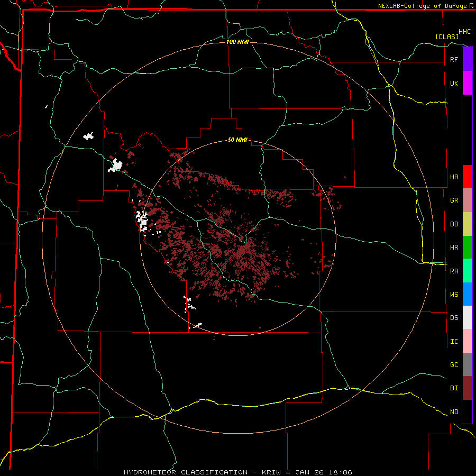Click the UK magenta legend color block
The height and width of the screenshot is (476, 476).
[467, 83]
